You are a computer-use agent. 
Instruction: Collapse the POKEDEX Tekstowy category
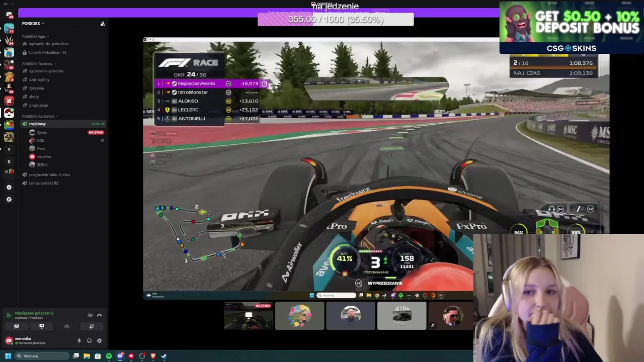tap(39, 64)
